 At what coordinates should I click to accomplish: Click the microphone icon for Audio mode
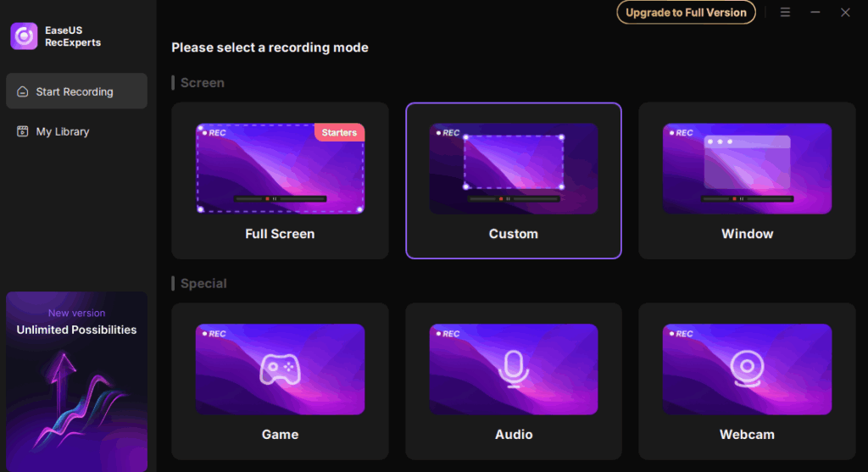[x=514, y=369]
